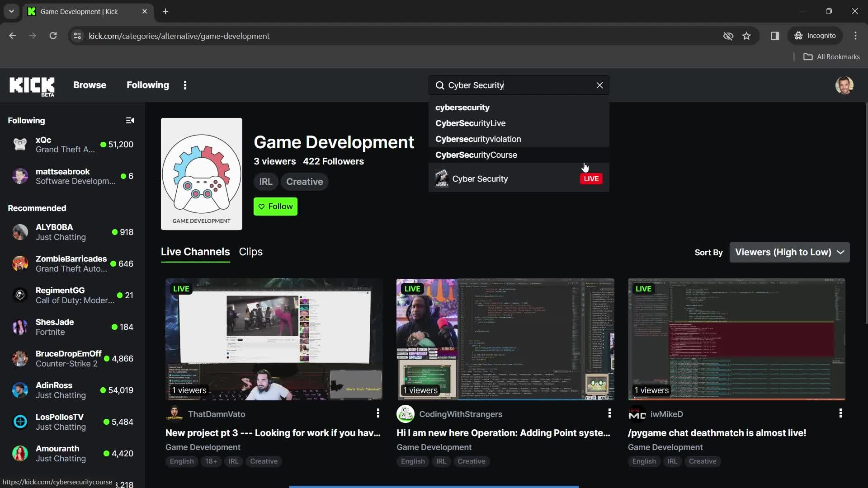Open RegimentGG avatar in sidebar

[20, 296]
